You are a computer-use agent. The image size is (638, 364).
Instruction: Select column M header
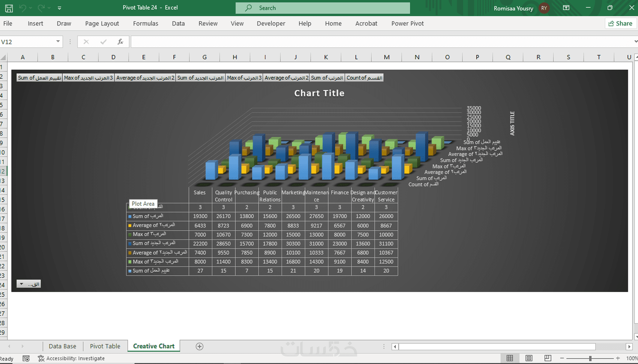[x=387, y=57]
